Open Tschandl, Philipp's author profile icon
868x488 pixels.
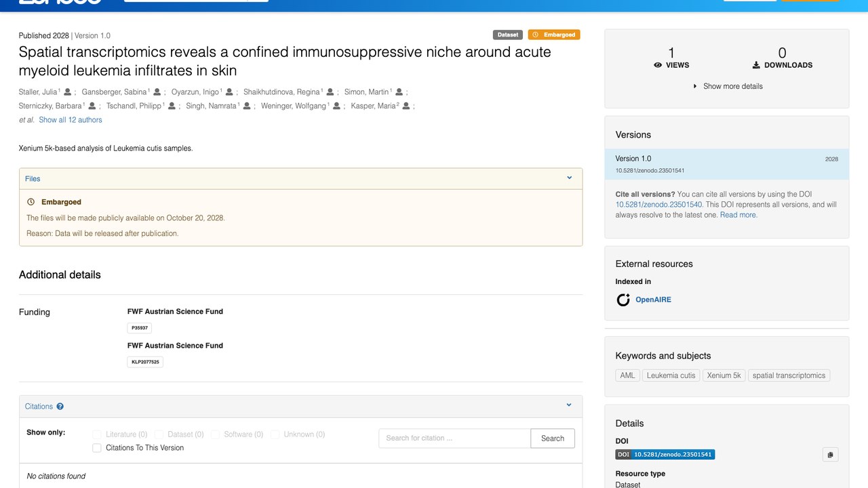coord(172,106)
